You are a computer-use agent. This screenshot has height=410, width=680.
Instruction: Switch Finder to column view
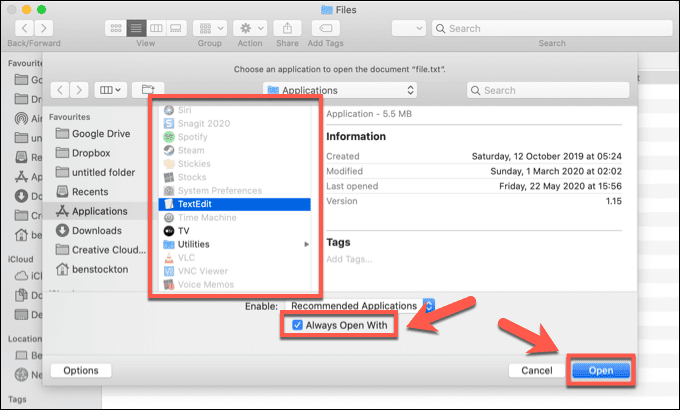pos(156,28)
